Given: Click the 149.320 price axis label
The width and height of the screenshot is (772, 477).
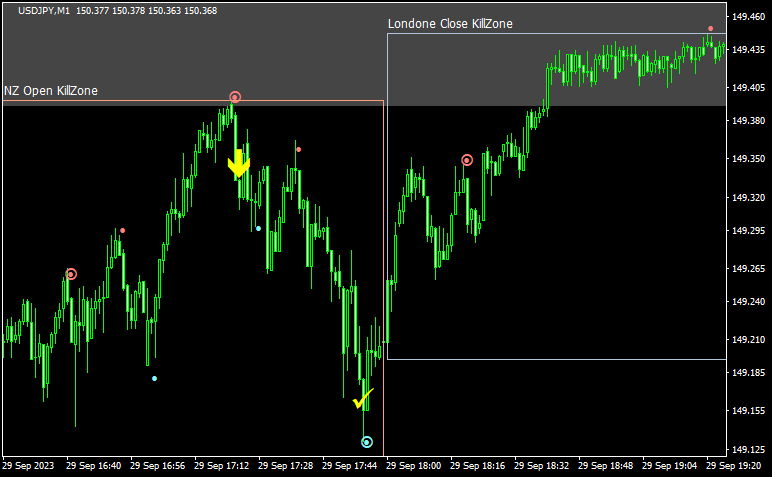Looking at the screenshot, I should [749, 198].
